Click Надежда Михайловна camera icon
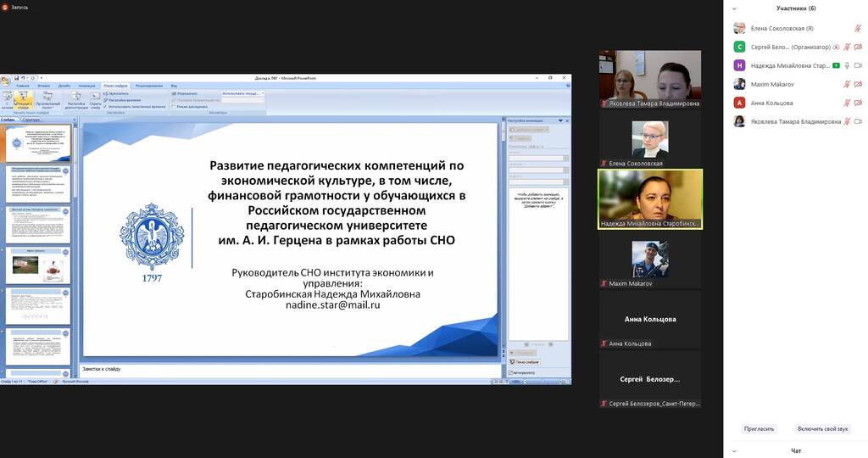 [858, 65]
